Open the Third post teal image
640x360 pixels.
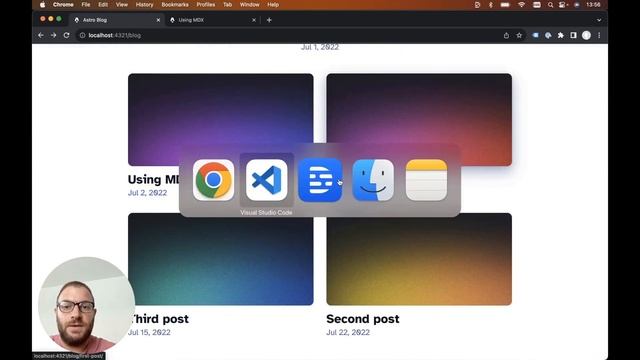pos(220,259)
